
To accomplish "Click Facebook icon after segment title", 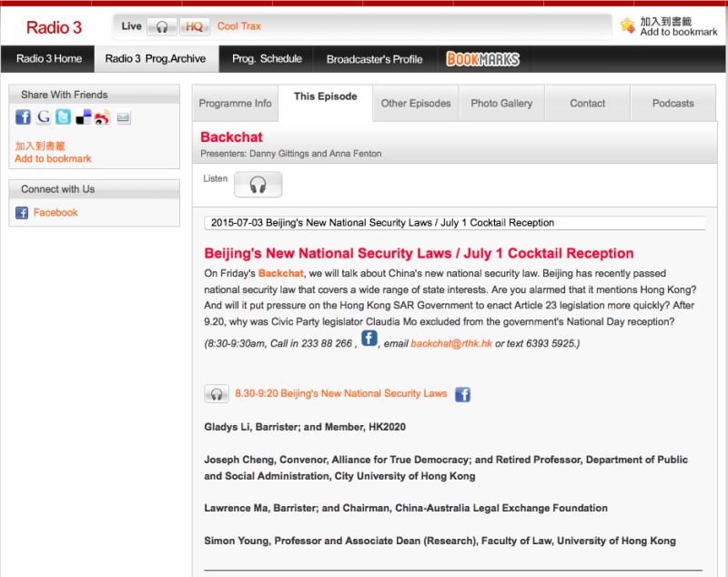I will (x=462, y=394).
